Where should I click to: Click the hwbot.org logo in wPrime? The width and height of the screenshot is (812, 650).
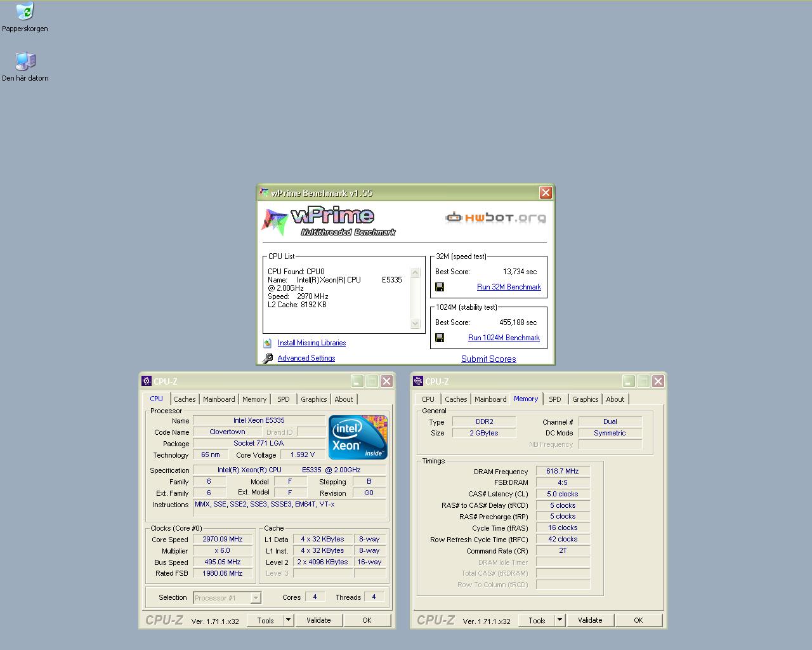point(495,218)
